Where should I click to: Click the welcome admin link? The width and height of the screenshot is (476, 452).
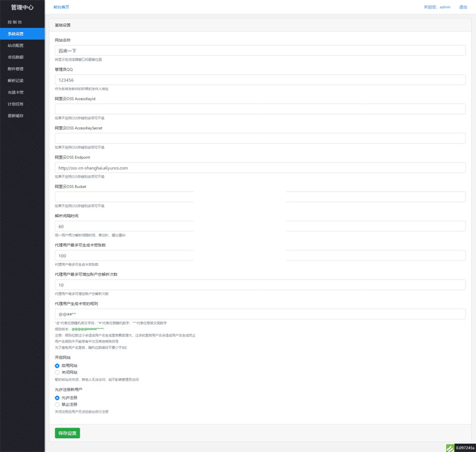(437, 7)
